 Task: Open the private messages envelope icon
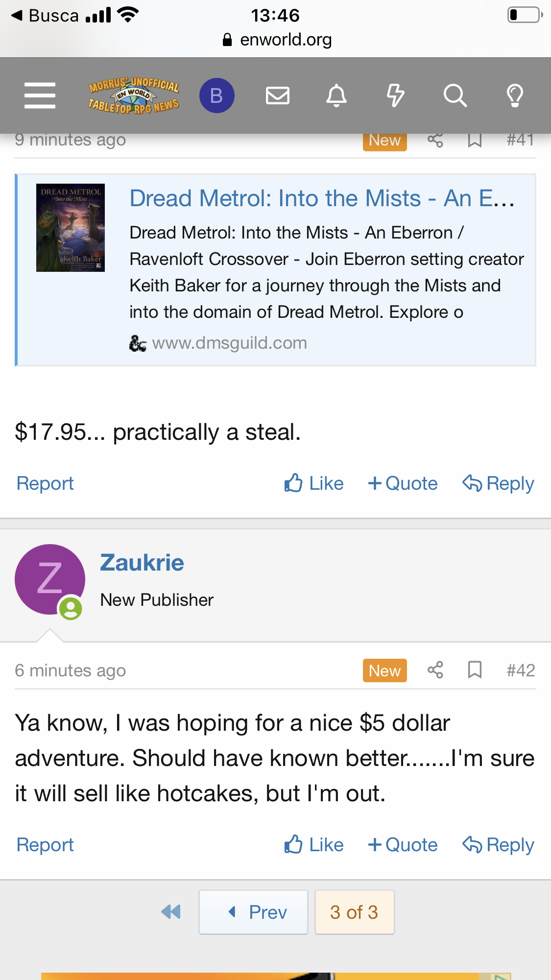[277, 95]
